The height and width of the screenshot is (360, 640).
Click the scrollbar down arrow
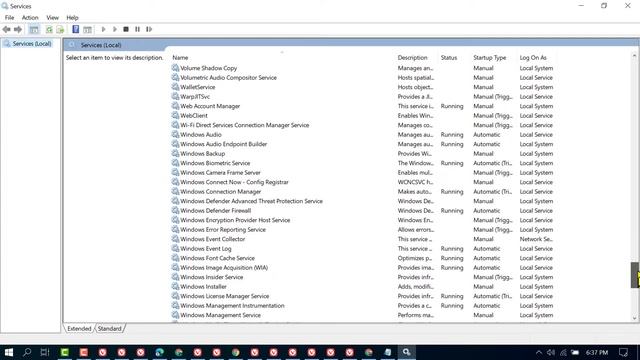[x=634, y=318]
